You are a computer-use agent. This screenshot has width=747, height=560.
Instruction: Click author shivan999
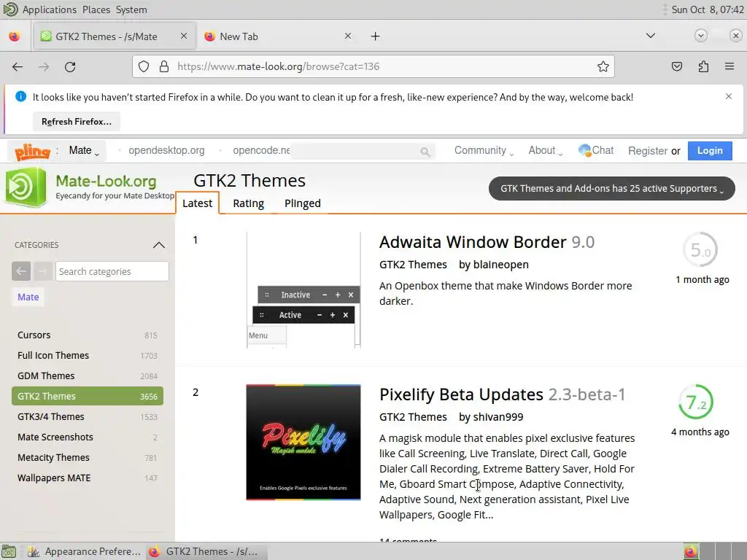tap(498, 416)
